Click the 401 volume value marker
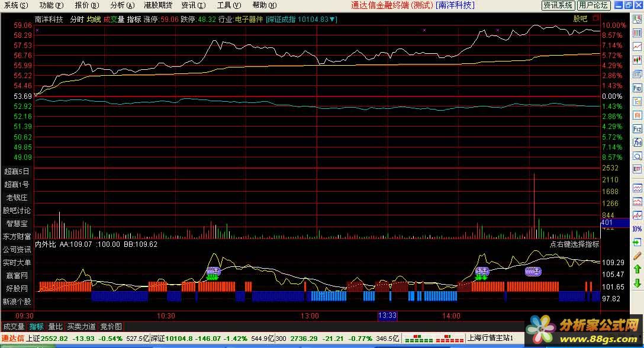This screenshot has height=348, width=644. click(614, 223)
